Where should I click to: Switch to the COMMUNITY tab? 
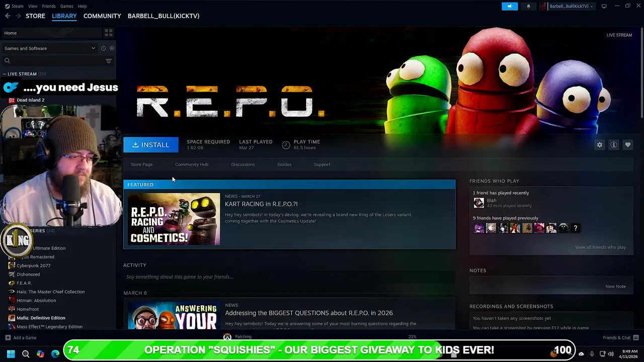click(x=102, y=16)
